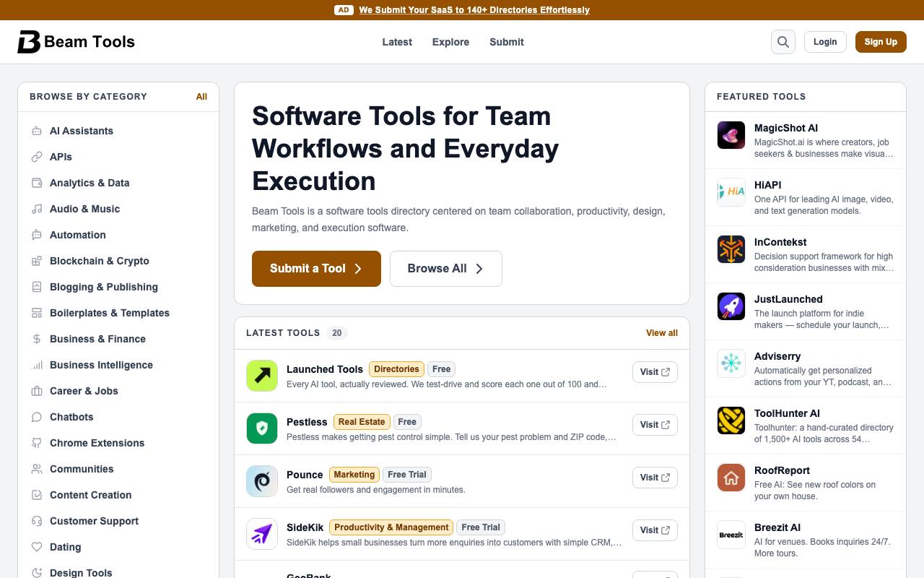Click the MagicShot AI logo
Viewport: 924px width, 578px height.
(731, 135)
